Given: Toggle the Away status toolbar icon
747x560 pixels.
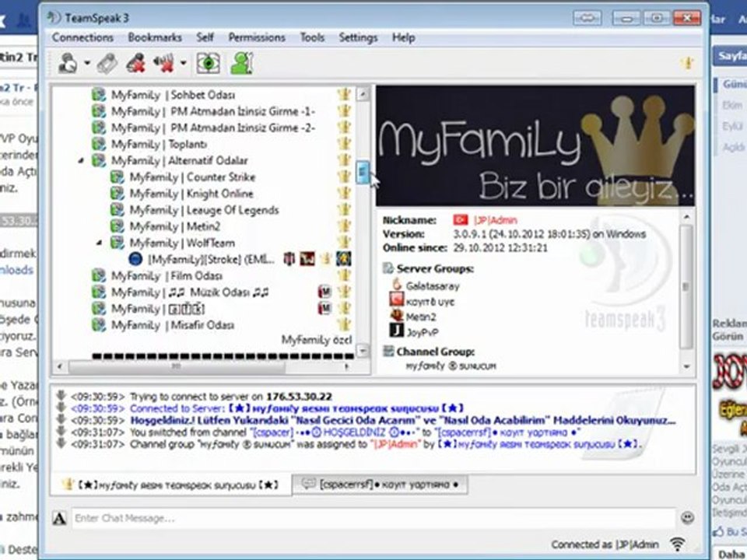Looking at the screenshot, I should coord(209,63).
